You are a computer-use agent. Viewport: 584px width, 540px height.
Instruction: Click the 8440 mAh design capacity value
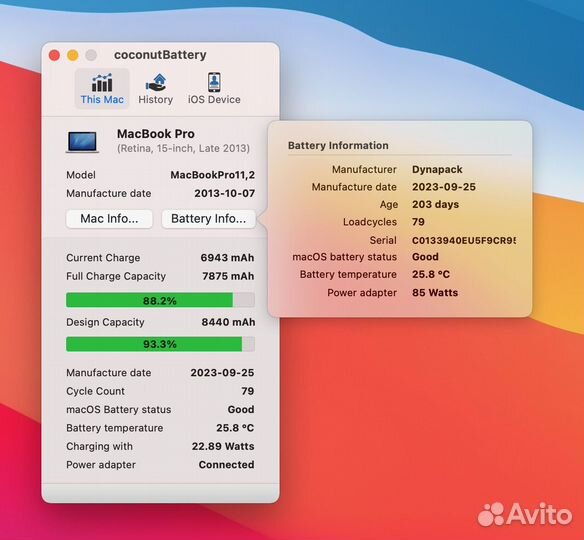click(228, 322)
